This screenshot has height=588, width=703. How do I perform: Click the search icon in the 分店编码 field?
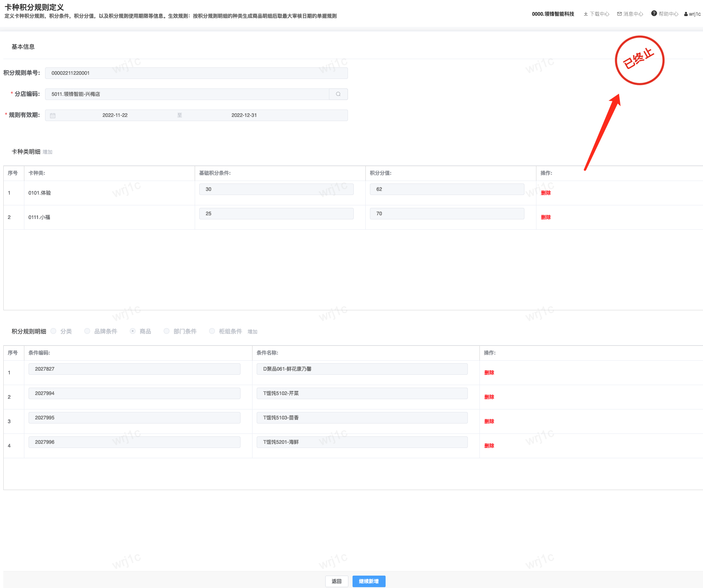[x=338, y=94]
